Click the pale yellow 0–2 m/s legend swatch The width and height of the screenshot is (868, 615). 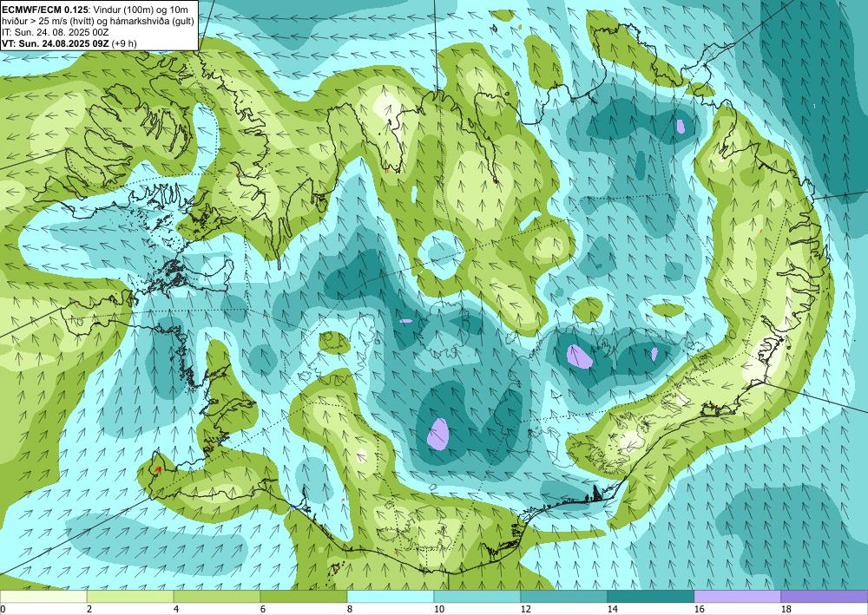[43, 597]
